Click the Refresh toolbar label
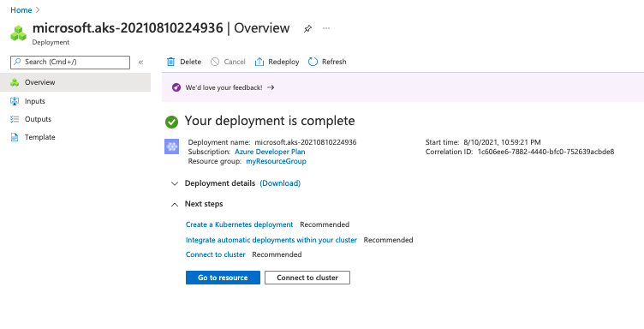644x329 pixels. click(334, 62)
